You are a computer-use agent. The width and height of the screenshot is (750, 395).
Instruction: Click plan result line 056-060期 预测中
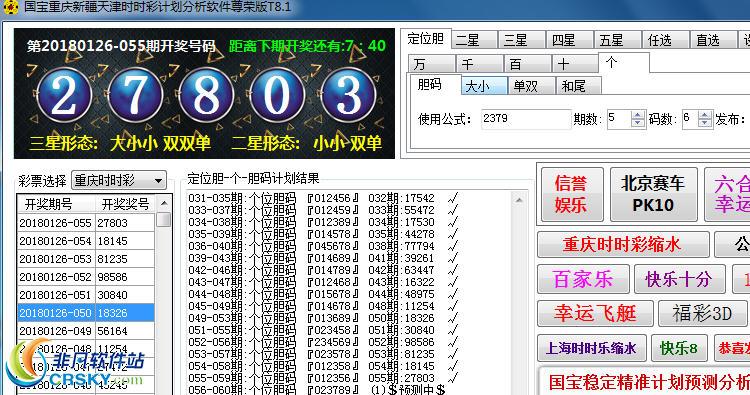click(317, 390)
